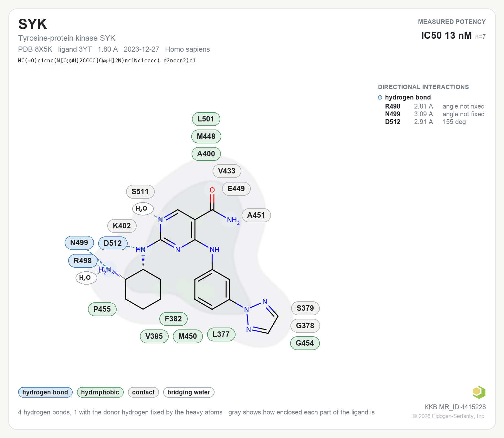Select the P455 hydrophobic residue
504x438 pixels.
102,309
